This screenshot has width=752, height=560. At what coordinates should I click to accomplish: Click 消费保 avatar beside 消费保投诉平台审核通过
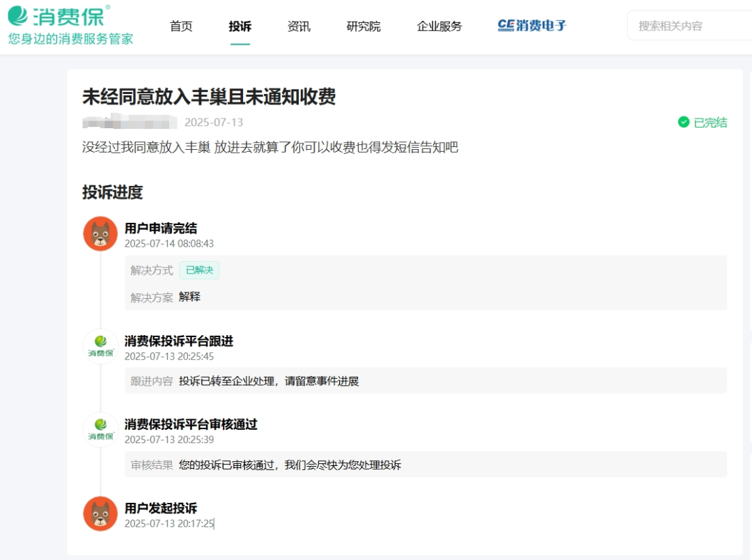pos(100,430)
